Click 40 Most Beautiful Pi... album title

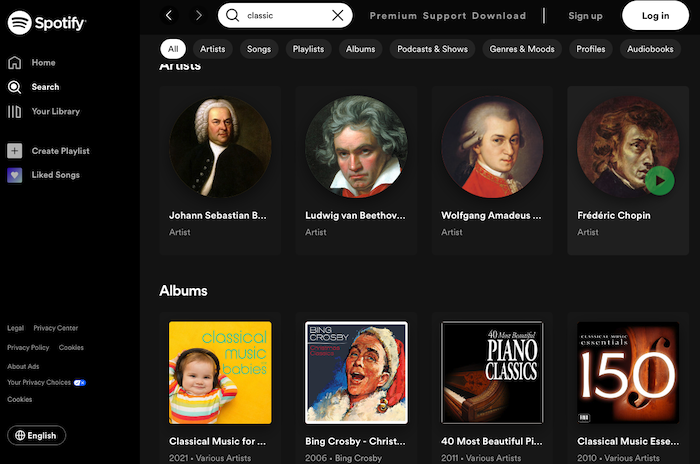pos(492,441)
